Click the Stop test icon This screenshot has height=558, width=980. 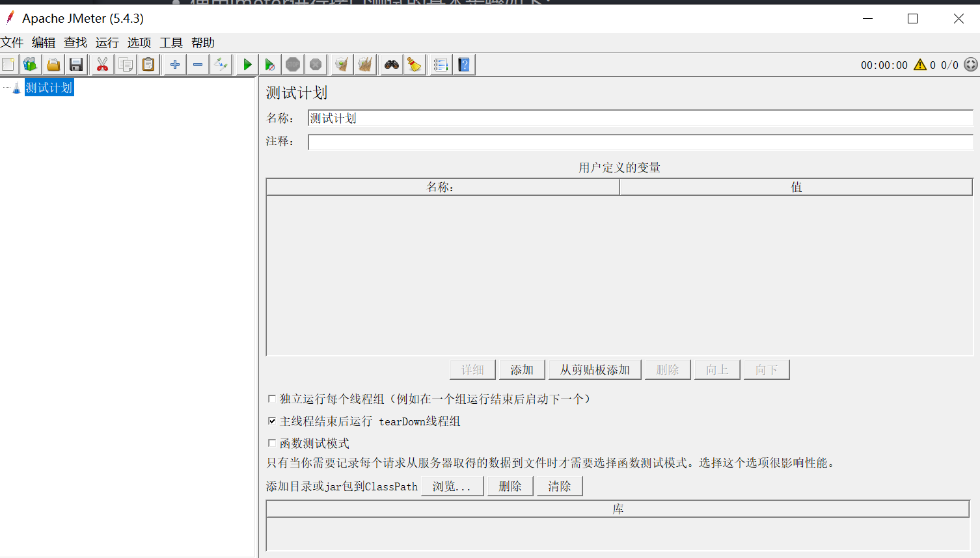coord(293,64)
